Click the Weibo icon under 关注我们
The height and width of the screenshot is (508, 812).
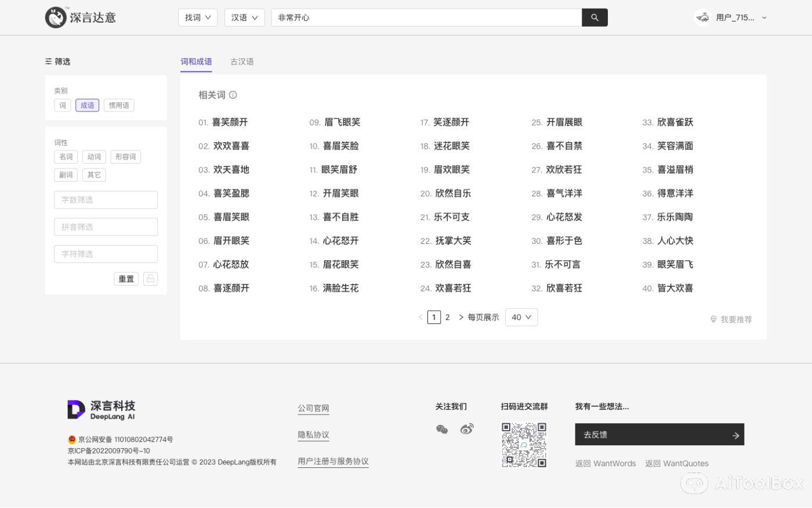(467, 429)
